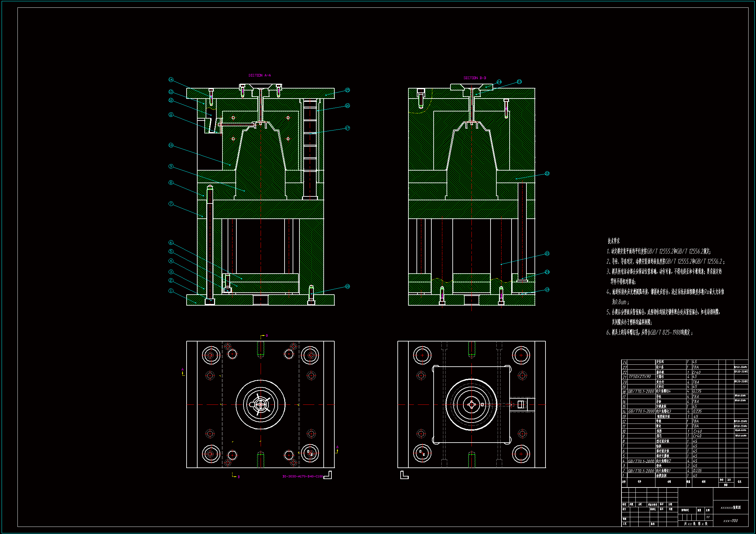The height and width of the screenshot is (534, 756).
Task: Click the central sprue circle in left plan view
Action: click(x=260, y=404)
